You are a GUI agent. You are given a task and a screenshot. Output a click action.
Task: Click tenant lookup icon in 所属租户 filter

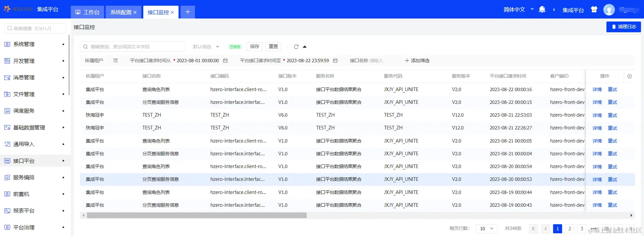[115, 61]
